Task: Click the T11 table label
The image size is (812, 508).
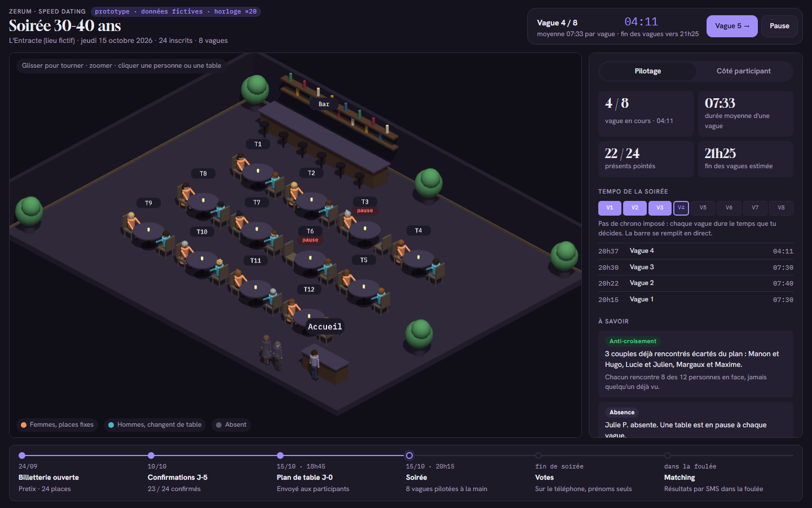Action: [x=255, y=261]
